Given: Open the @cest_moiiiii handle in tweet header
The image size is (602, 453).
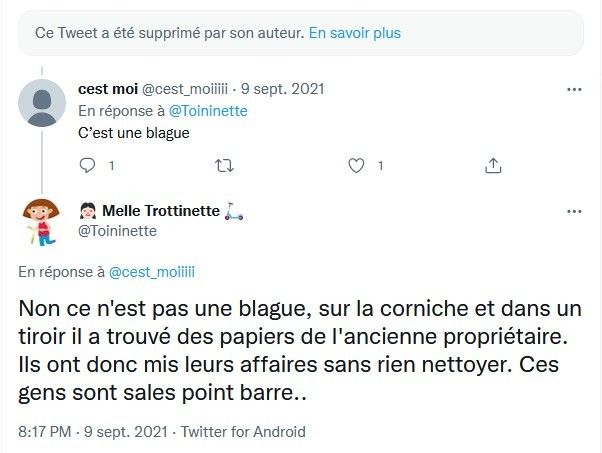Looking at the screenshot, I should pyautogui.click(x=184, y=89).
